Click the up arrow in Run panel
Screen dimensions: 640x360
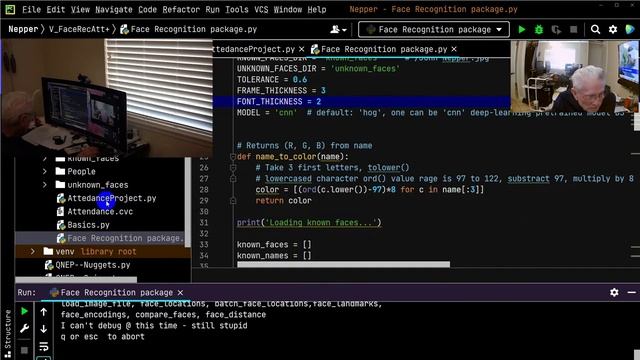click(44, 312)
